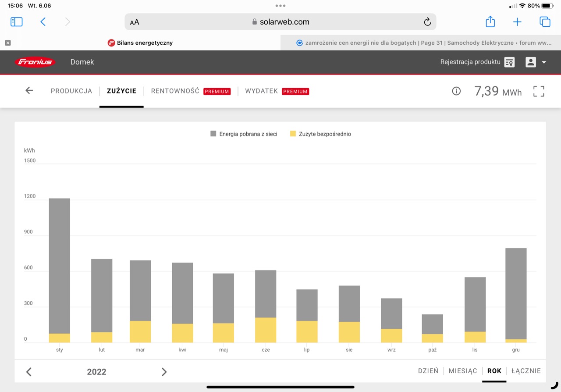Image resolution: width=561 pixels, height=392 pixels.
Task: Click PREMIUM badge next to RENTOWNOŚĆ
Action: point(217,92)
